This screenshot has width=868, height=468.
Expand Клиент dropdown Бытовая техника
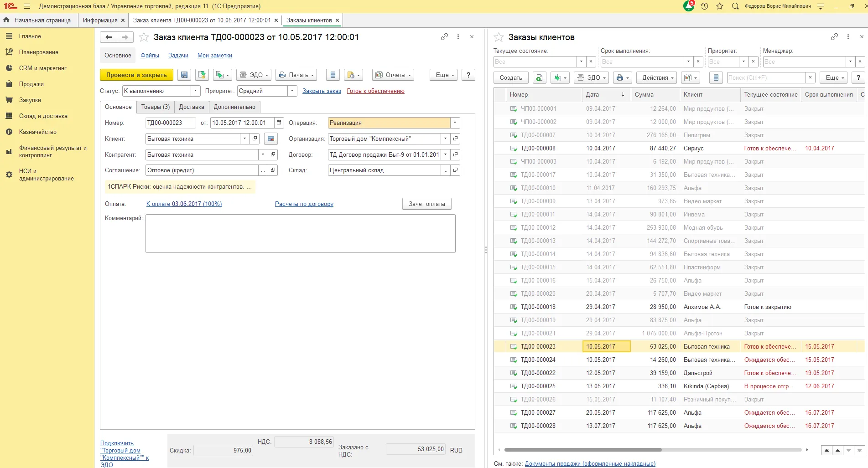[x=245, y=139]
